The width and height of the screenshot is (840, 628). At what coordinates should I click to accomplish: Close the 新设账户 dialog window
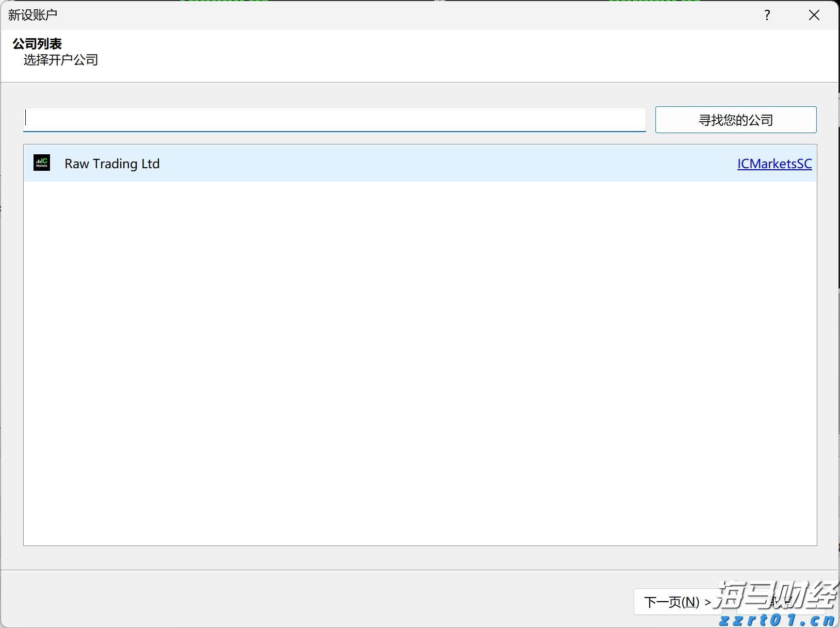point(814,15)
